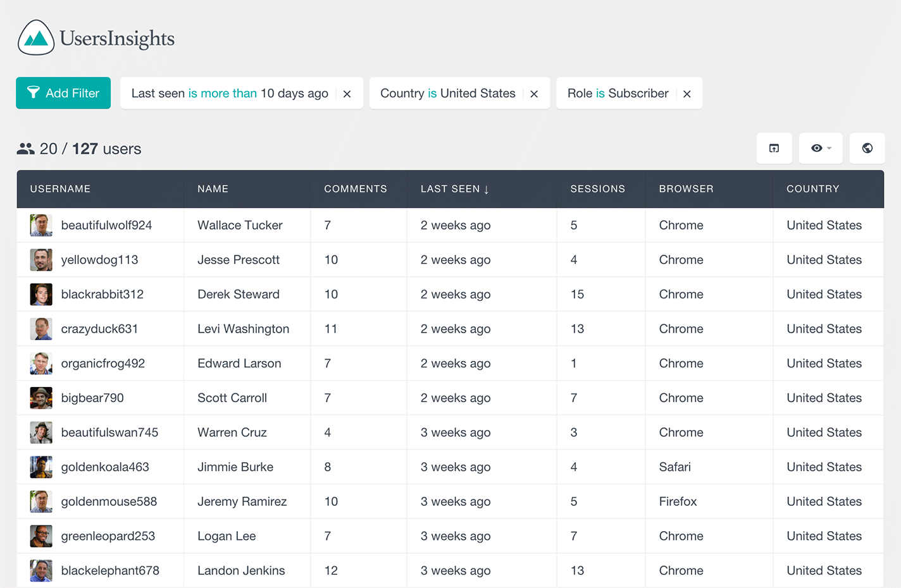The height and width of the screenshot is (588, 901).
Task: Open user organicfrog492 profile
Action: coord(103,364)
